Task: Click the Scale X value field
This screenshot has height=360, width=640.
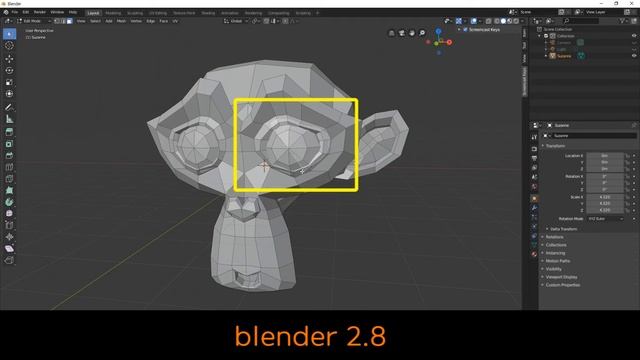Action: (605, 197)
